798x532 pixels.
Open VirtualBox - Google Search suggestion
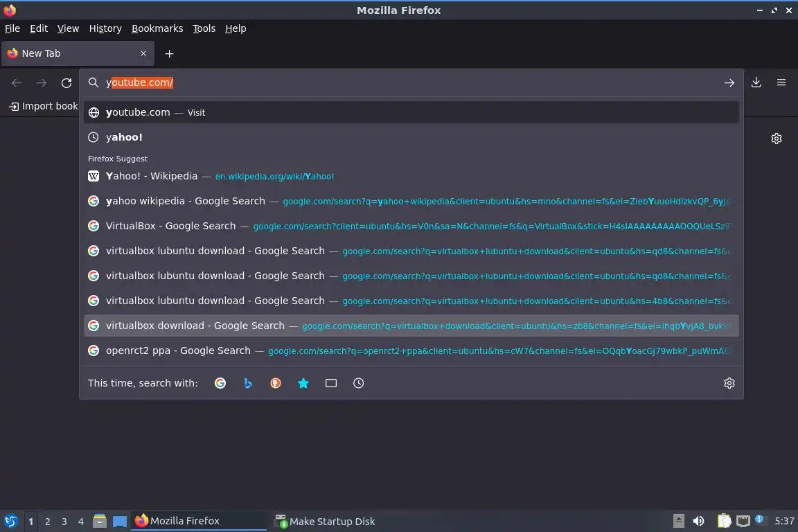[411, 226]
